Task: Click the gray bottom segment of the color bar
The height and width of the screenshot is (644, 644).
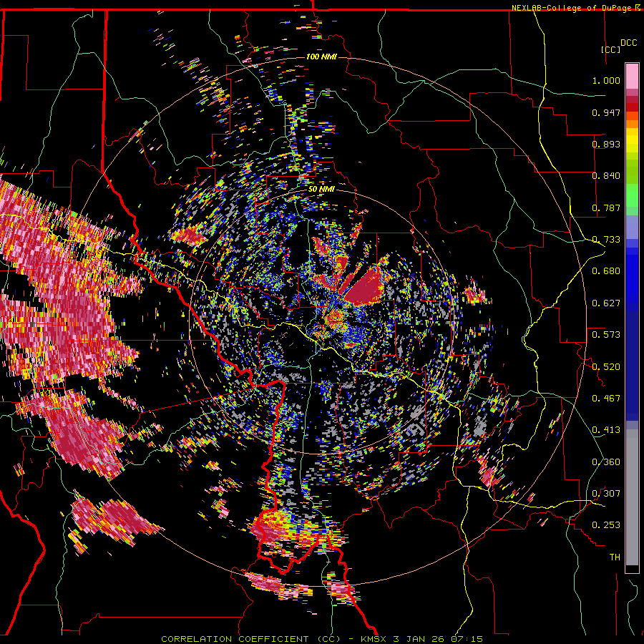Action: [632, 497]
